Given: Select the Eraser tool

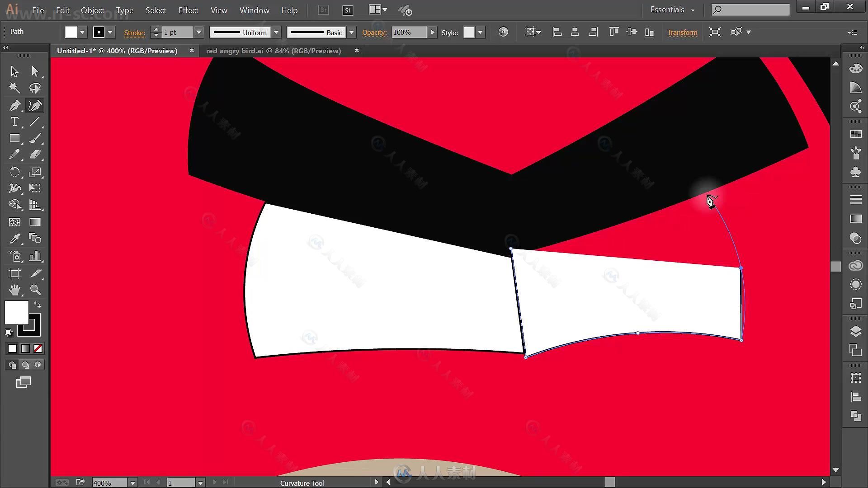Looking at the screenshot, I should click(x=35, y=155).
